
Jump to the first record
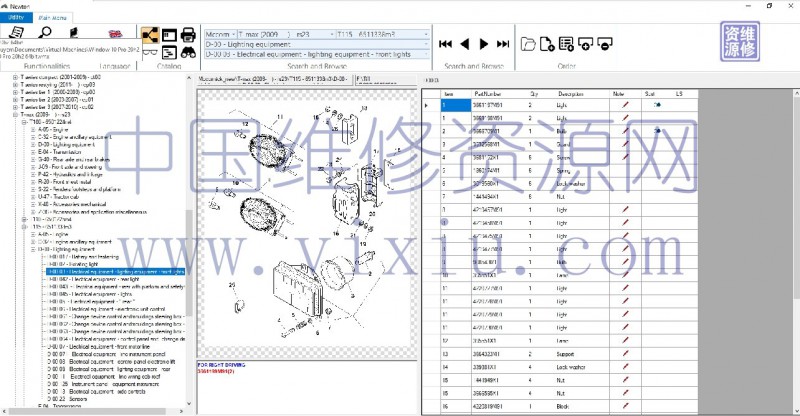coord(445,44)
